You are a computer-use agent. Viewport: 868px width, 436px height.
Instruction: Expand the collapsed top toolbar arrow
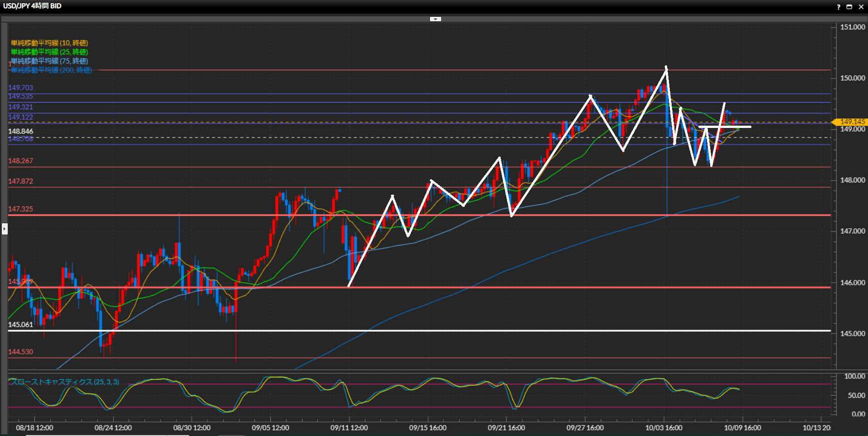pos(435,19)
